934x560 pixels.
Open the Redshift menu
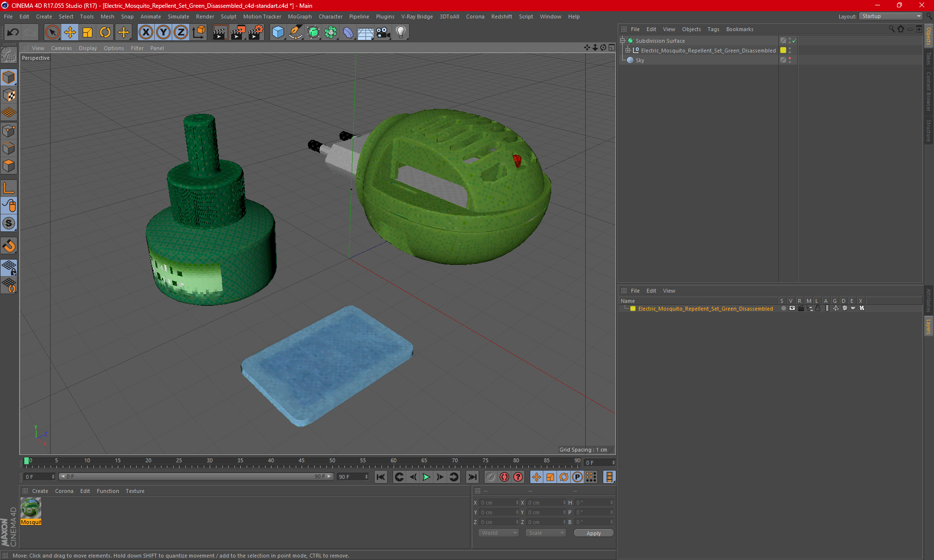point(502,17)
